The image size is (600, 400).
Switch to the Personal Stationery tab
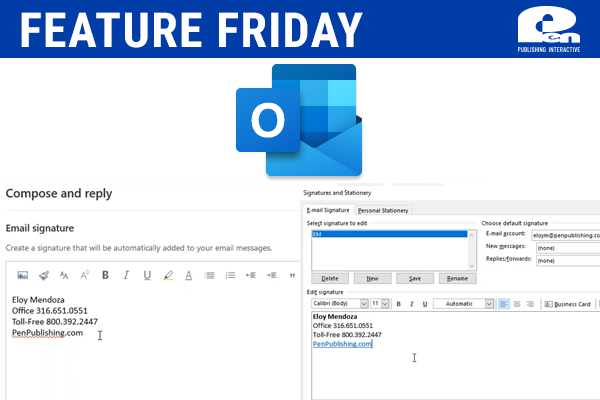pos(383,211)
